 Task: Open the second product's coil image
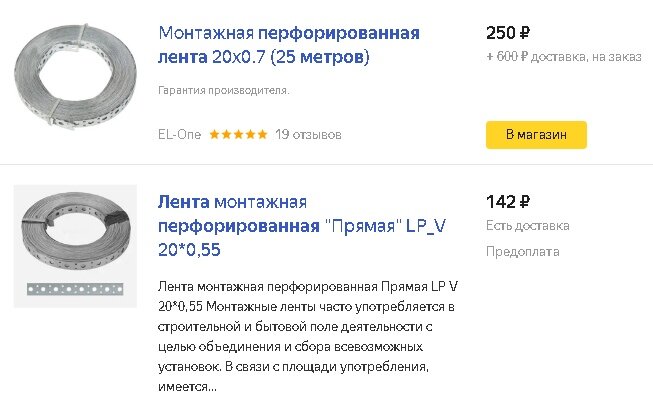[75, 231]
